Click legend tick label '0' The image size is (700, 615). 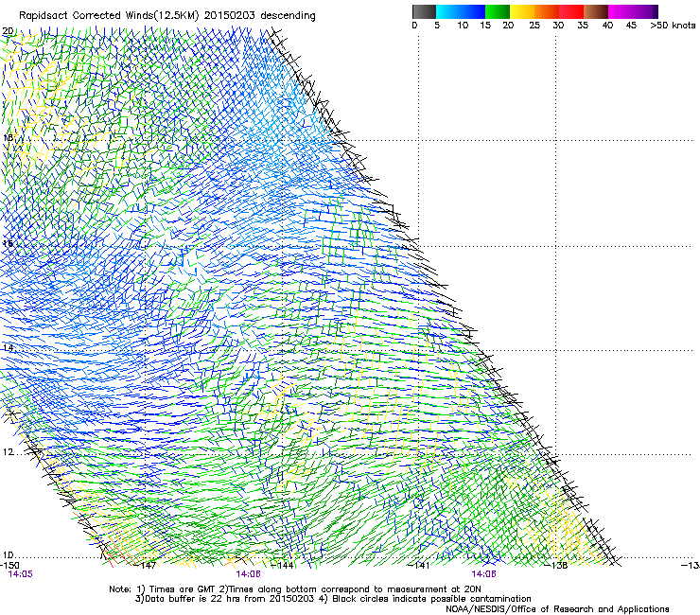pyautogui.click(x=414, y=26)
